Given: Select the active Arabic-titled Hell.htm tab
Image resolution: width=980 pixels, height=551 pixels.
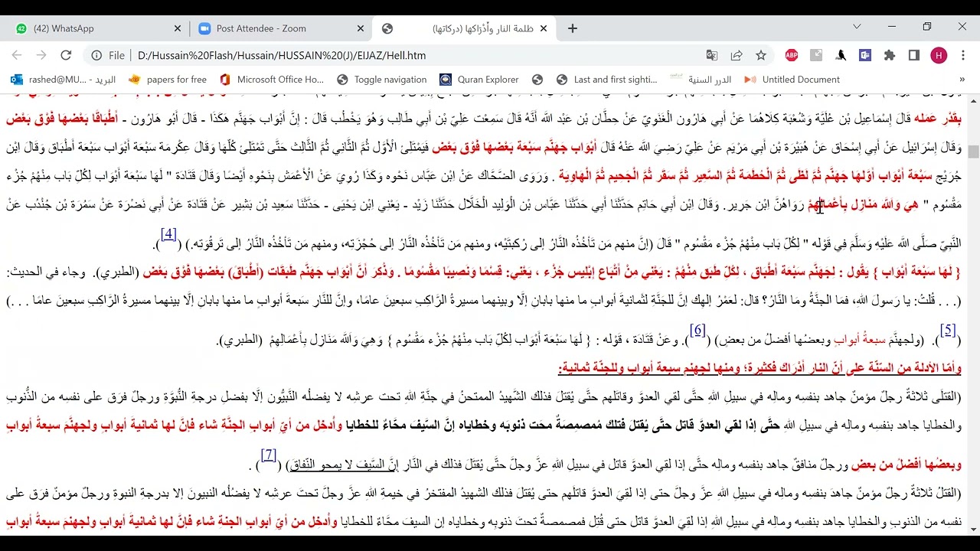Looking at the screenshot, I should point(464,28).
